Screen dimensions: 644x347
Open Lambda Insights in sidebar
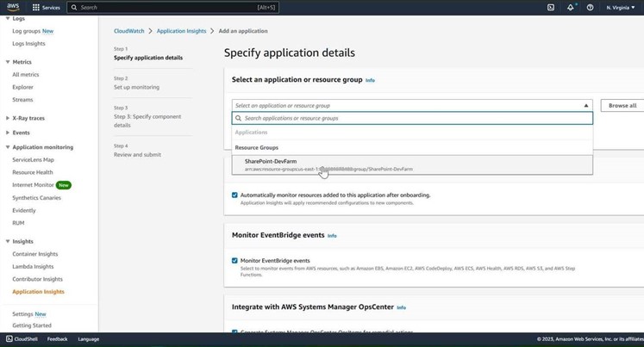tap(33, 267)
